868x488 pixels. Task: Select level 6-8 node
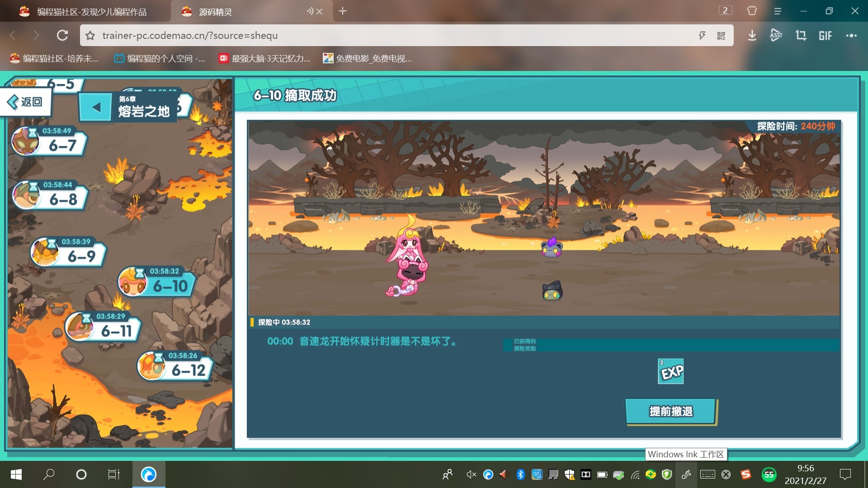point(50,195)
